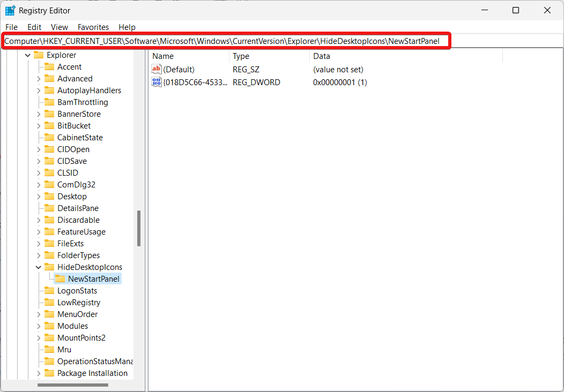Click the 0x00000001 (1) data cell

pos(340,82)
